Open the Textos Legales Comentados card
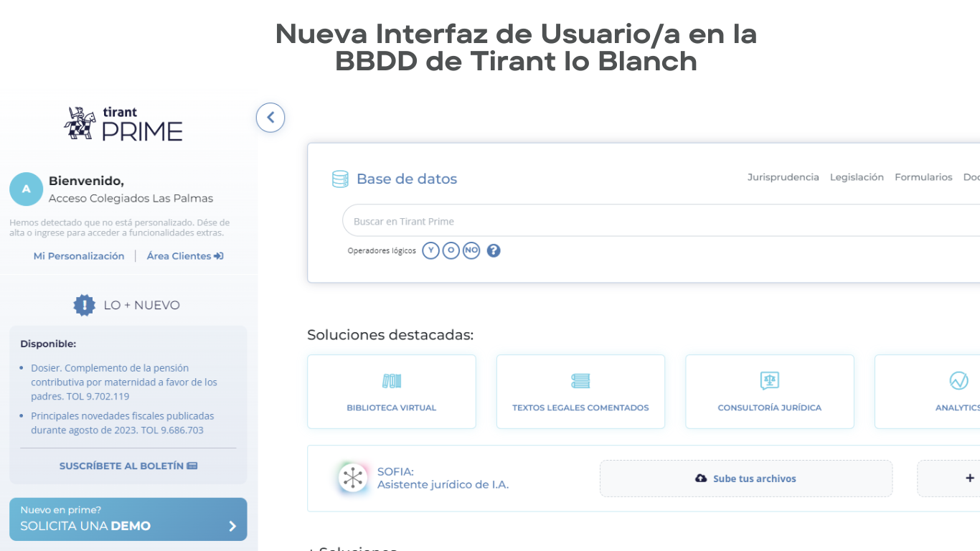Image resolution: width=980 pixels, height=551 pixels. [x=580, y=392]
